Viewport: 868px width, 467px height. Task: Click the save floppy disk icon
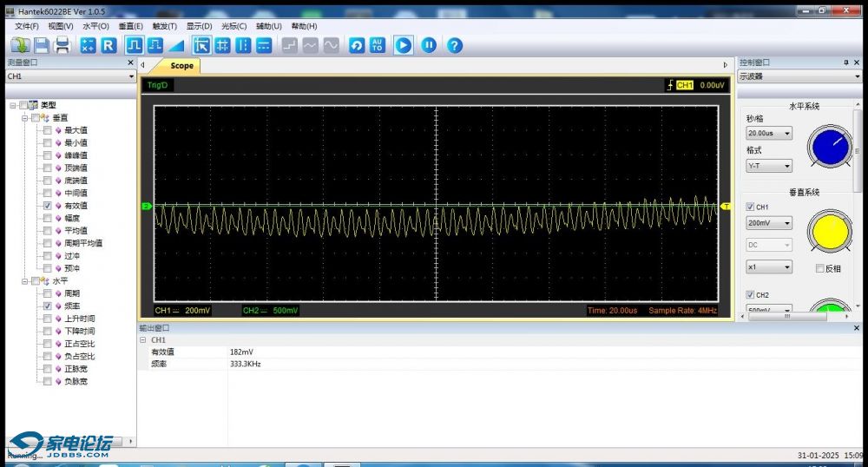[42, 45]
